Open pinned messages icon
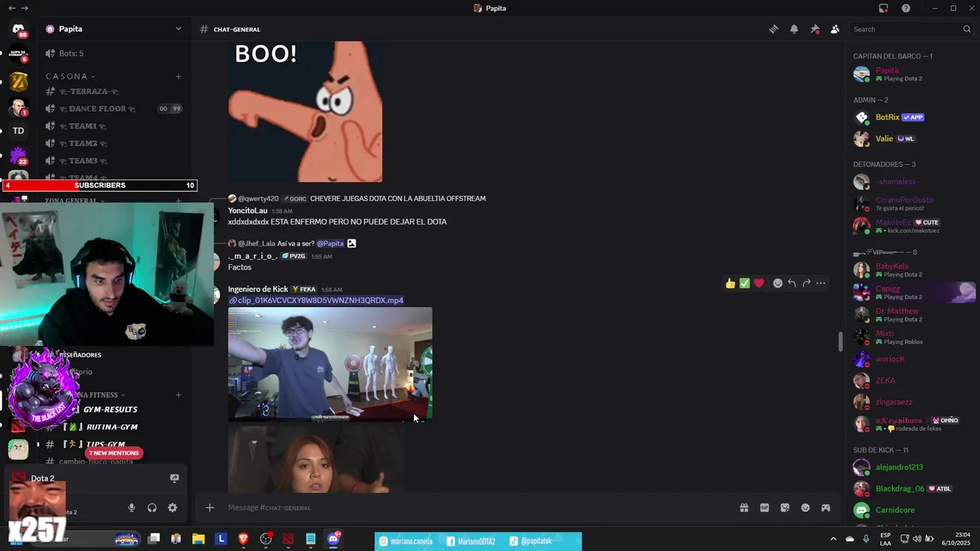The width and height of the screenshot is (980, 551). [815, 29]
